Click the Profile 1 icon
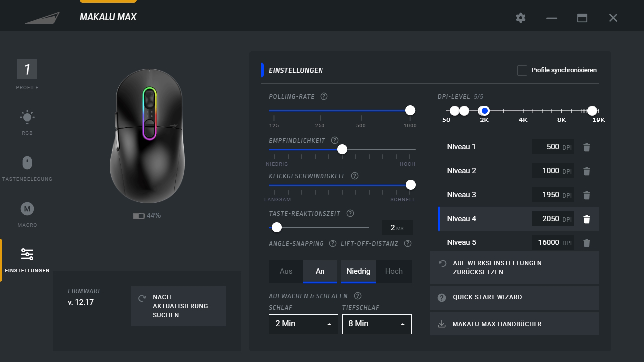This screenshot has height=362, width=644. click(x=27, y=70)
